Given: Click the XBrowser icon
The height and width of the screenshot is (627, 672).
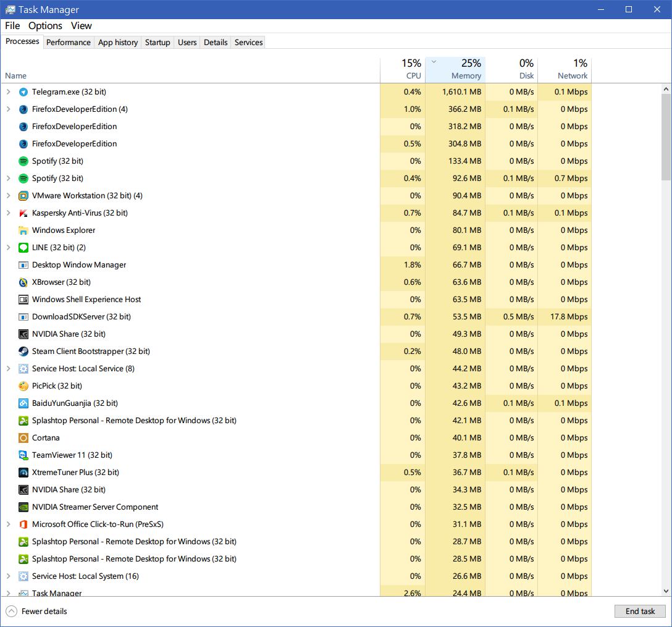Looking at the screenshot, I should click(x=23, y=282).
